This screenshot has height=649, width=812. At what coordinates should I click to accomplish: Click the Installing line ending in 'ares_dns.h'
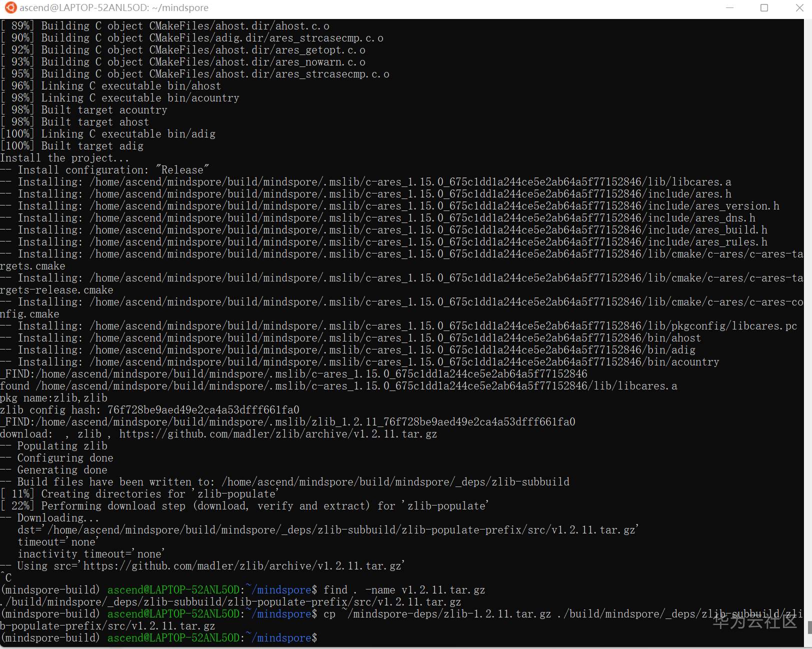click(378, 218)
